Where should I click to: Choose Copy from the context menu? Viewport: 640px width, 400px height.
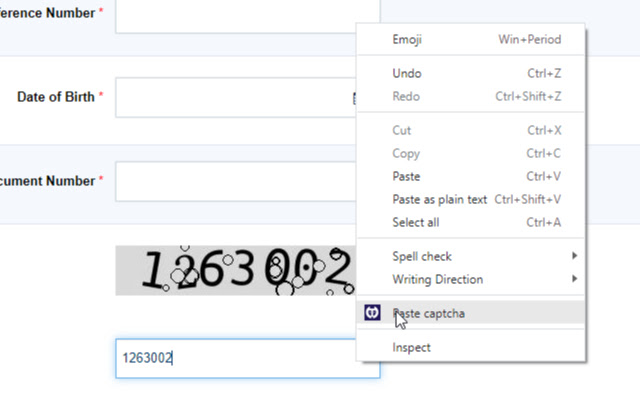pyautogui.click(x=406, y=153)
